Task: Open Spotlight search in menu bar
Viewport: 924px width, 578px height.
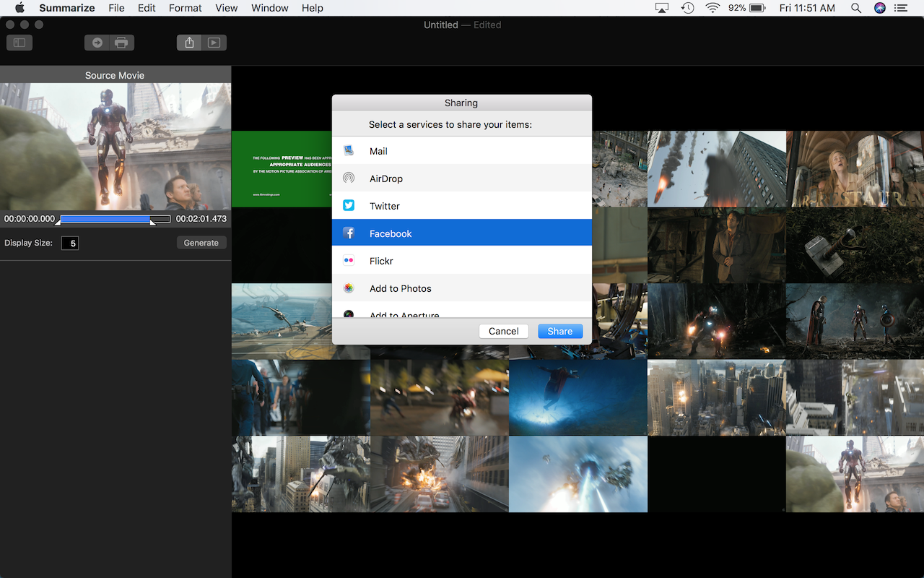Action: 855,8
